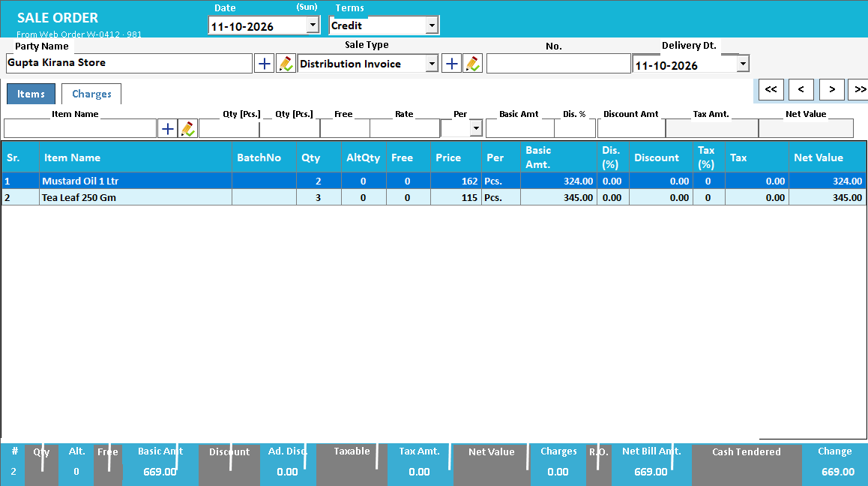The width and height of the screenshot is (868, 486).
Task: Edit sale type using pencil icon
Action: [473, 64]
